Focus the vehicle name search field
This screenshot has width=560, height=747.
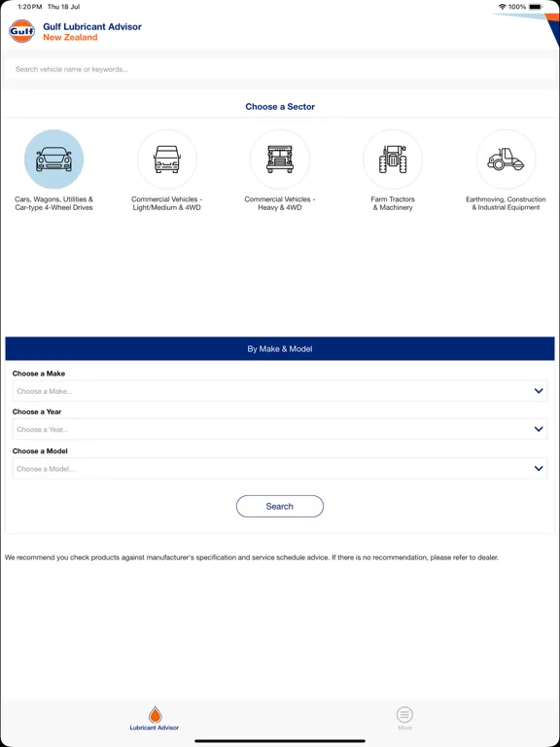pyautogui.click(x=280, y=70)
